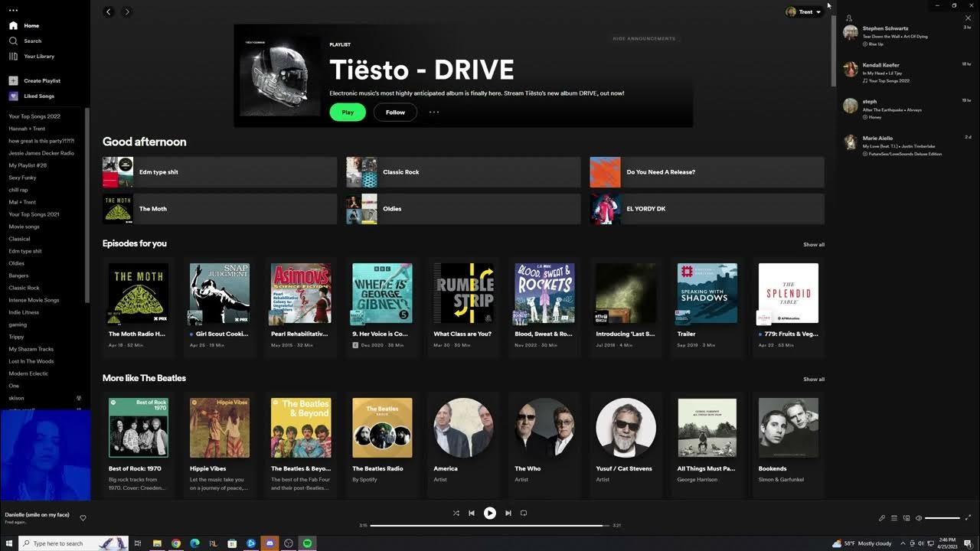Open The Moth shortcut tile
This screenshot has height=551, width=980.
[x=220, y=209]
